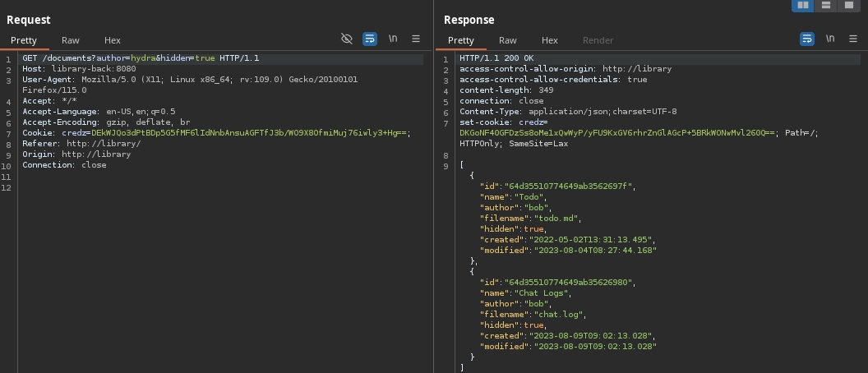This screenshot has height=373, width=868.
Task: Toggle word wrap in the Response panel
Action: (x=807, y=39)
